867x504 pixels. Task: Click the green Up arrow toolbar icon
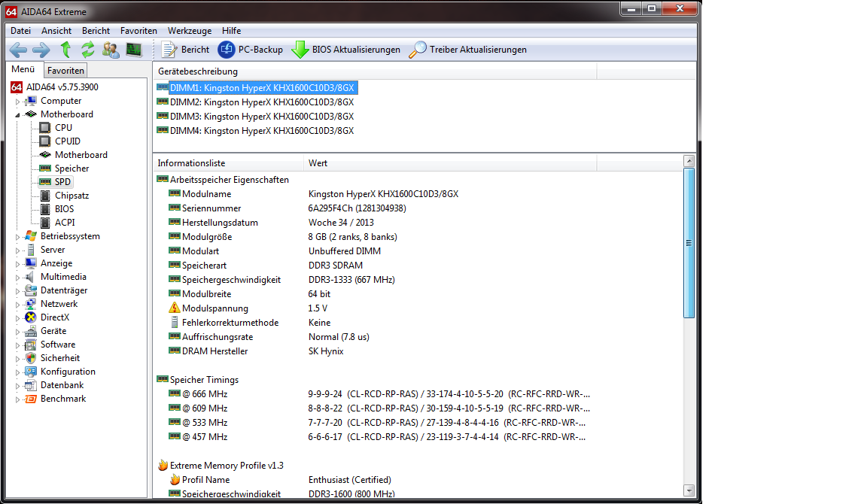tap(65, 50)
